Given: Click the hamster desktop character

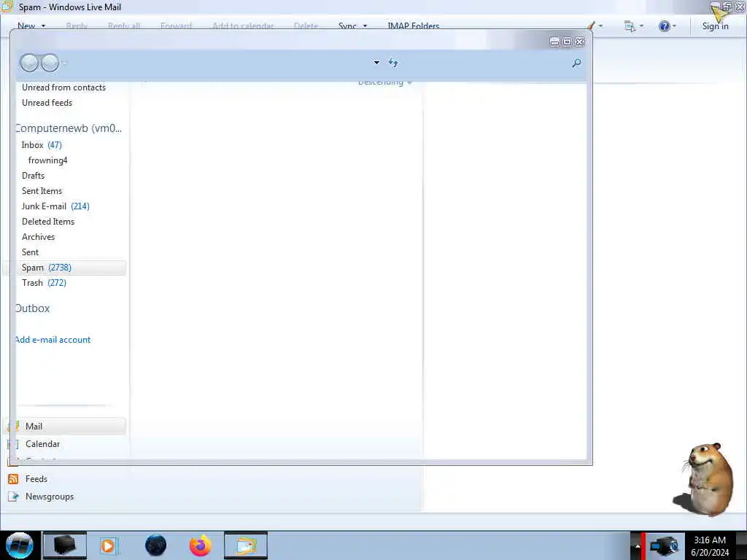Looking at the screenshot, I should pos(705,479).
